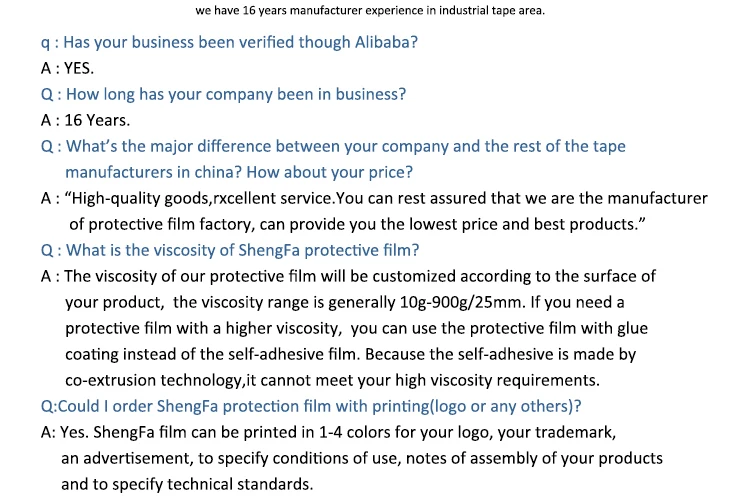Click the line starting "coating instead of the self-adhesive film"
Screen dimensions: 750x498
(350, 354)
